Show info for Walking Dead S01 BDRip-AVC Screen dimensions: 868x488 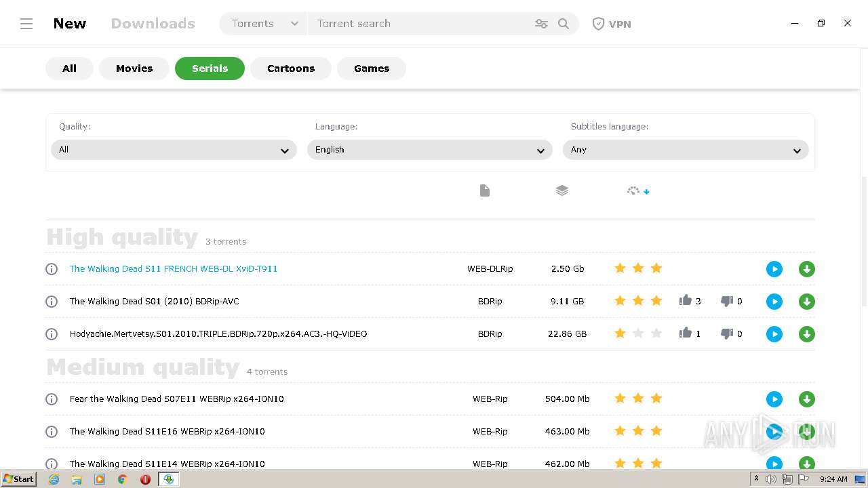click(x=52, y=302)
